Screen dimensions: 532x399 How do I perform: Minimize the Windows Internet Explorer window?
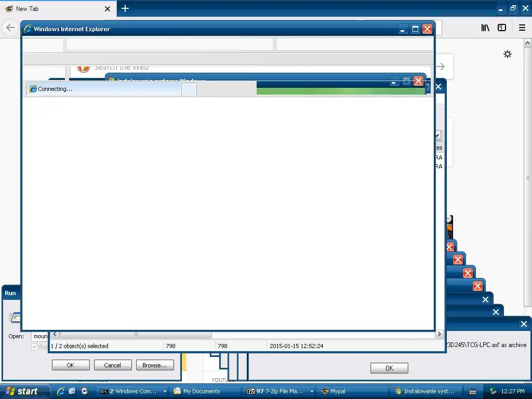403,29
